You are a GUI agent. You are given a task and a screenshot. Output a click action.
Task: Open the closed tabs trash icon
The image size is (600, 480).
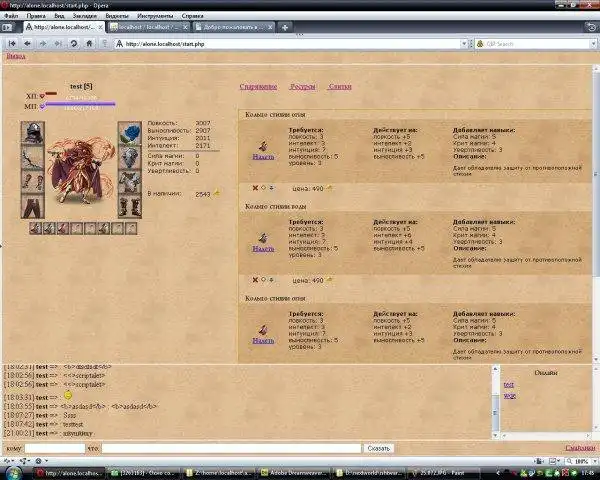click(x=591, y=27)
